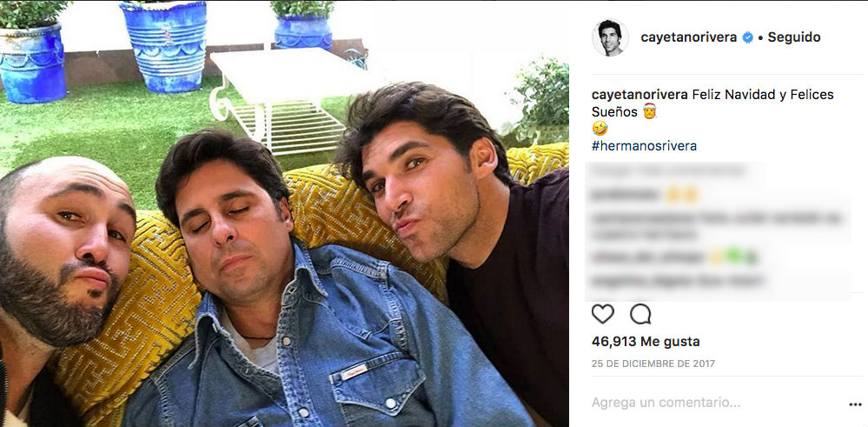Select the last blurred comment line
Viewport: 868px width, 427px height.
pos(678,282)
